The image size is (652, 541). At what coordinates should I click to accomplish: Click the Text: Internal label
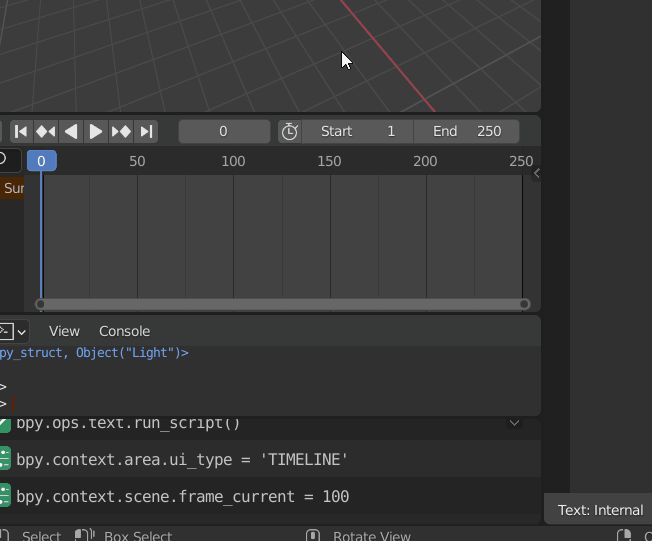pos(600,510)
